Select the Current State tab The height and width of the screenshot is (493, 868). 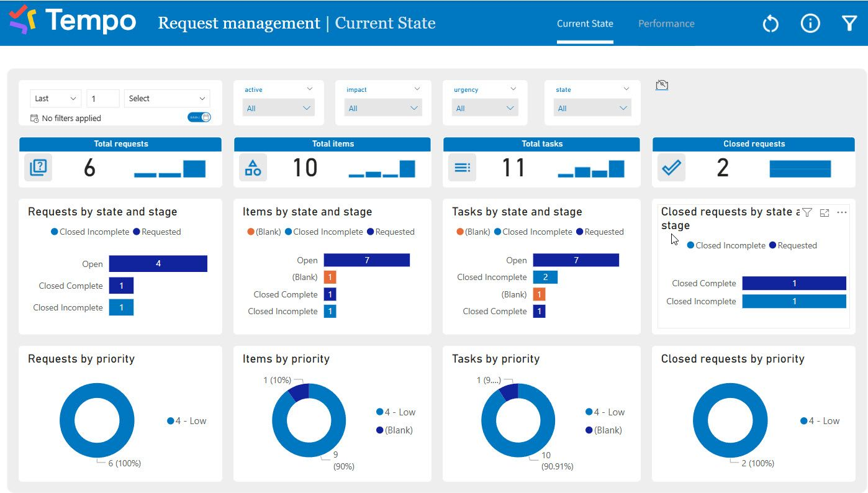click(x=585, y=24)
